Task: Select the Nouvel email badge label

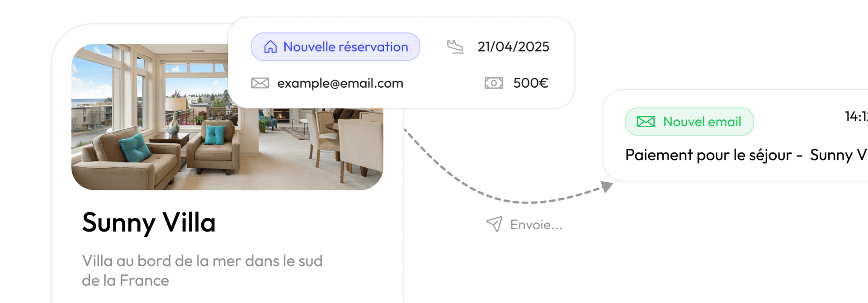Action: coord(702,122)
